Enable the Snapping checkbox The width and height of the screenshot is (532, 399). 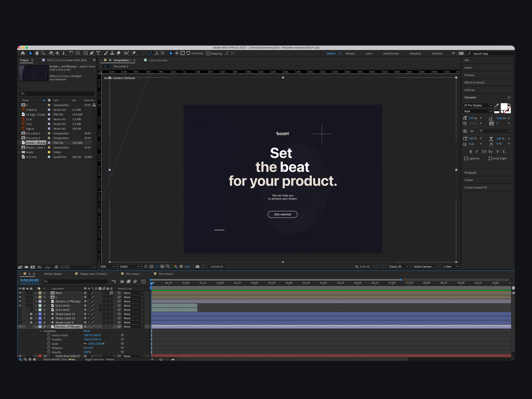pos(208,54)
